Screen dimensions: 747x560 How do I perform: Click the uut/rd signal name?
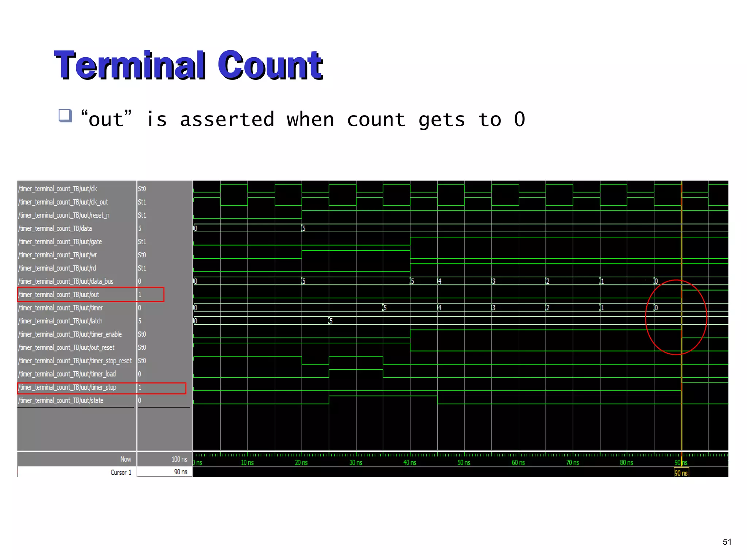(57, 268)
